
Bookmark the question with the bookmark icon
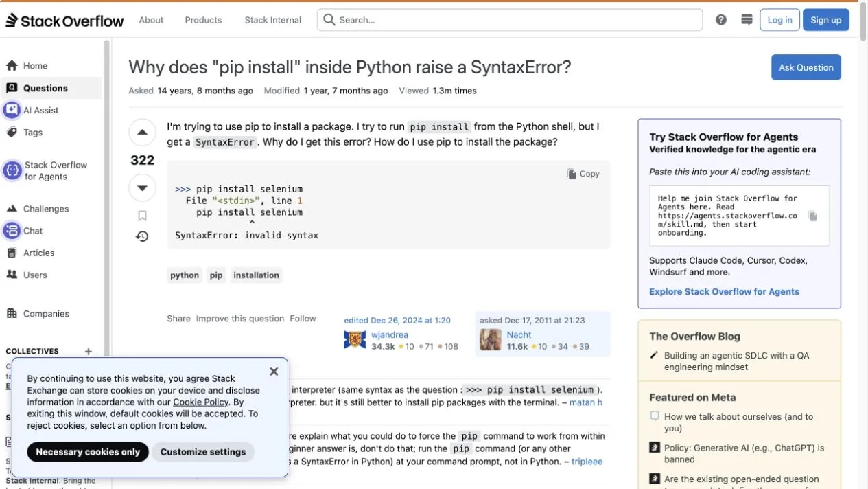[142, 216]
